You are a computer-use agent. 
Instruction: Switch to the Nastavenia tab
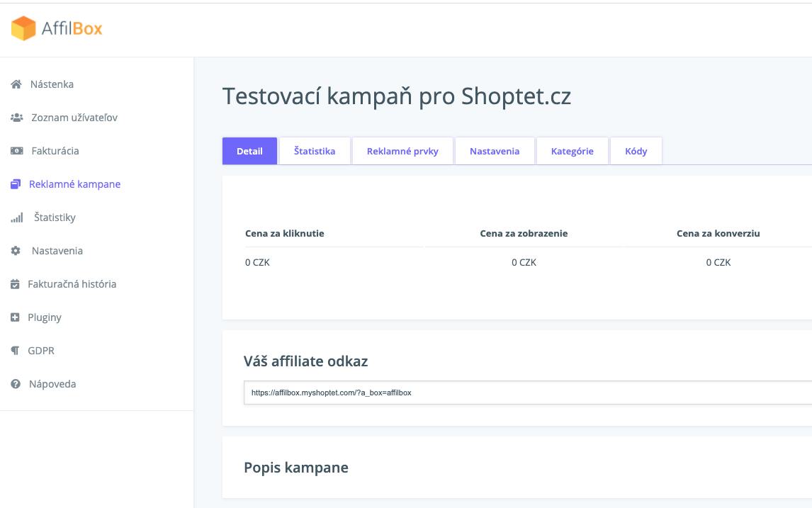495,151
